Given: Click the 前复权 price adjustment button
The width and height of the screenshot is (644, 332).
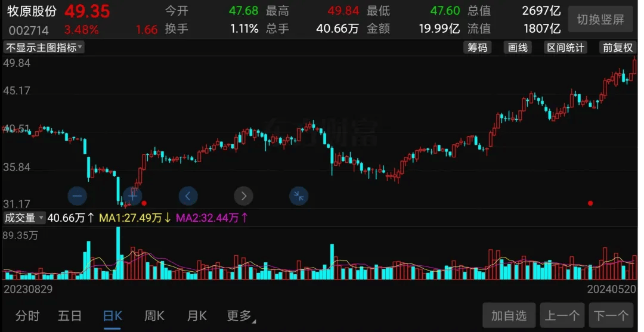Looking at the screenshot, I should 617,48.
